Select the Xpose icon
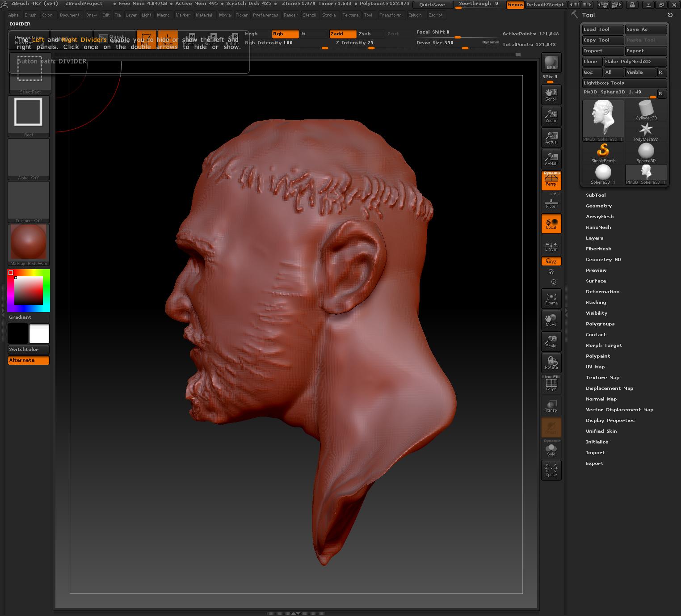 coord(551,470)
